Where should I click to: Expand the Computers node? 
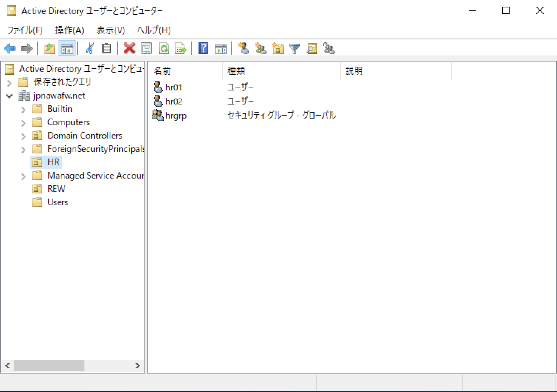click(23, 123)
